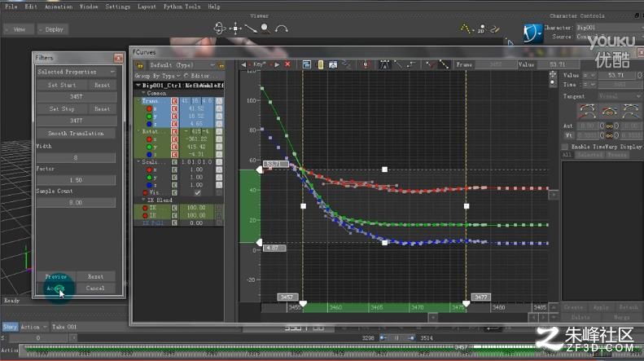The width and height of the screenshot is (644, 361).
Task: Open Default (Type) dropdown in FCurves
Action: [x=182, y=65]
